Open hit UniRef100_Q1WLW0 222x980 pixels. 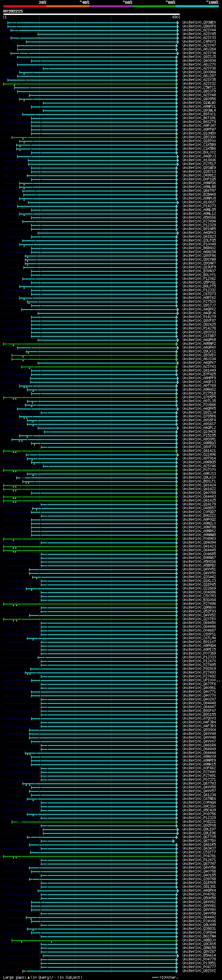[x=199, y=103]
